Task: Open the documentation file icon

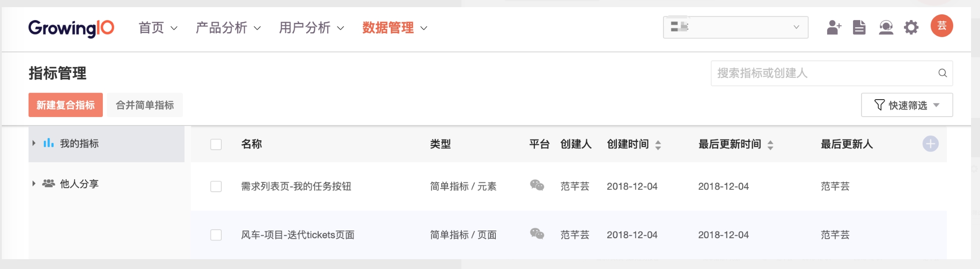Action: (x=859, y=28)
